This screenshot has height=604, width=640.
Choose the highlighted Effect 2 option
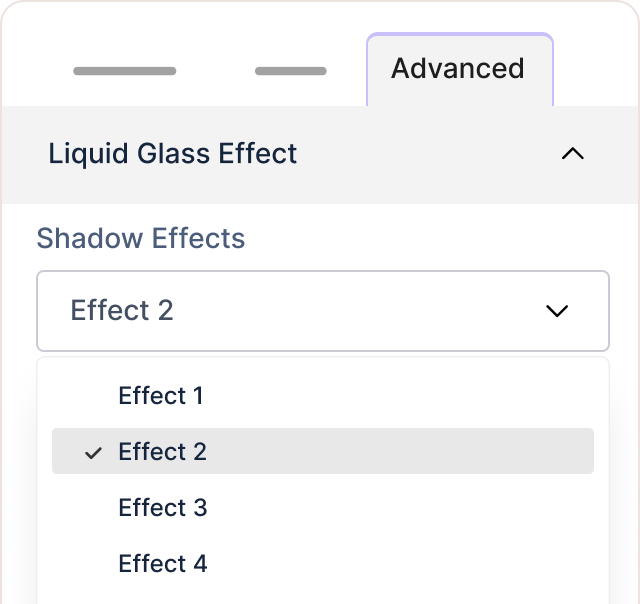pos(322,452)
